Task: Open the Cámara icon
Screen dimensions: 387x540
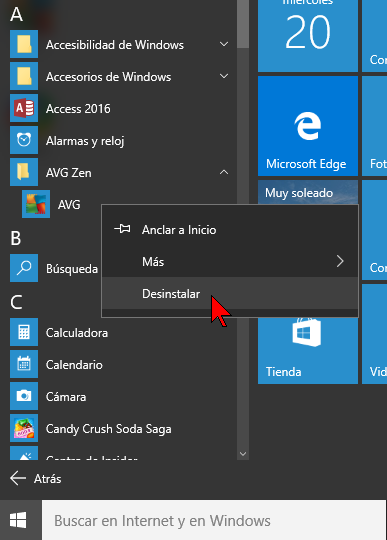Action: [x=24, y=396]
